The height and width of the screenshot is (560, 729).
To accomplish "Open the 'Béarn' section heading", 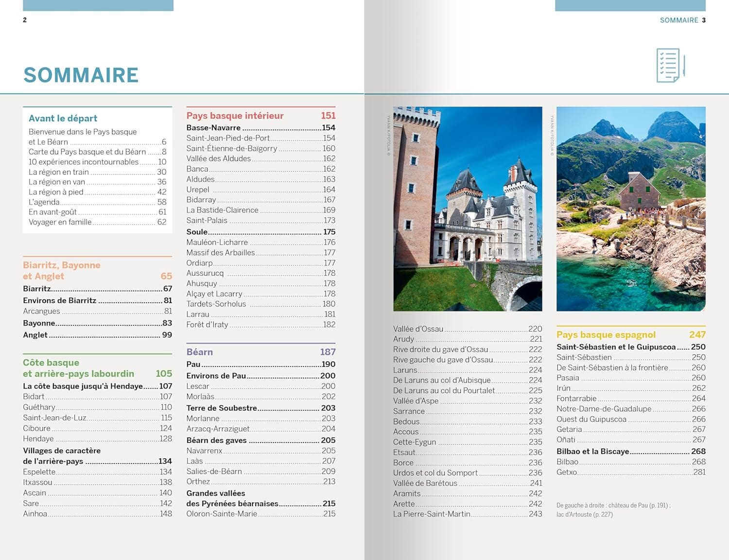I will [200, 351].
